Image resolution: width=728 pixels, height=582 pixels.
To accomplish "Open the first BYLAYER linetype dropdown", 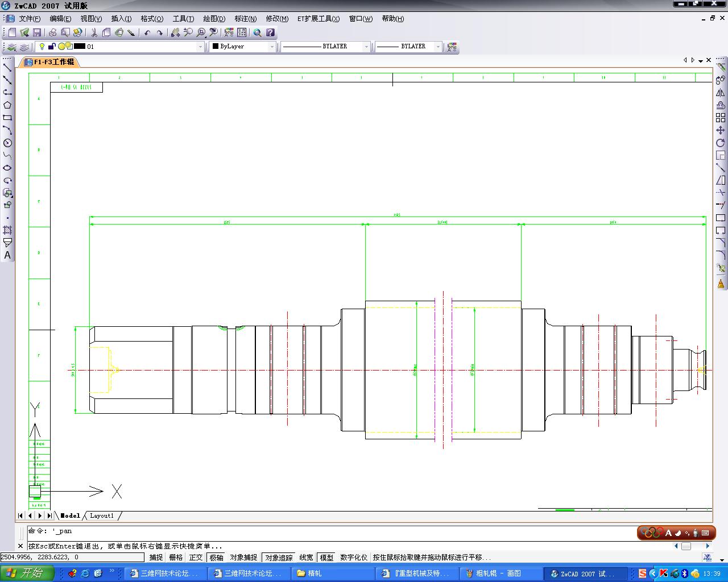I will point(366,47).
